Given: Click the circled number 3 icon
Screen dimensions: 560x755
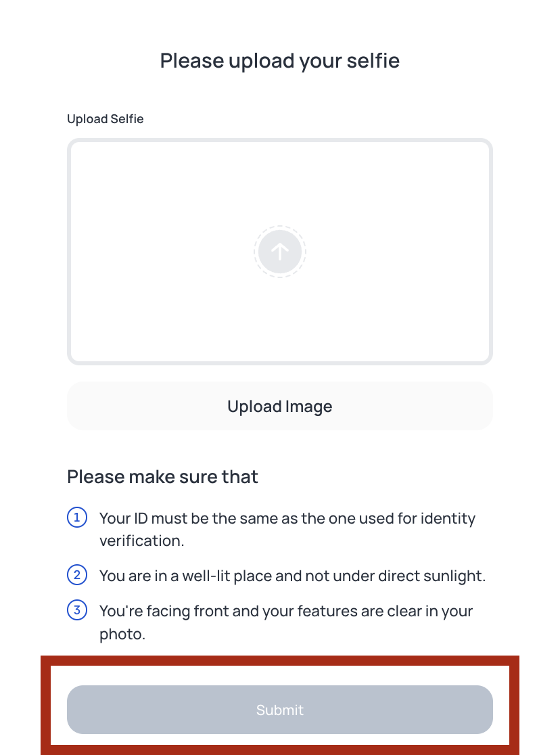Looking at the screenshot, I should (x=77, y=610).
